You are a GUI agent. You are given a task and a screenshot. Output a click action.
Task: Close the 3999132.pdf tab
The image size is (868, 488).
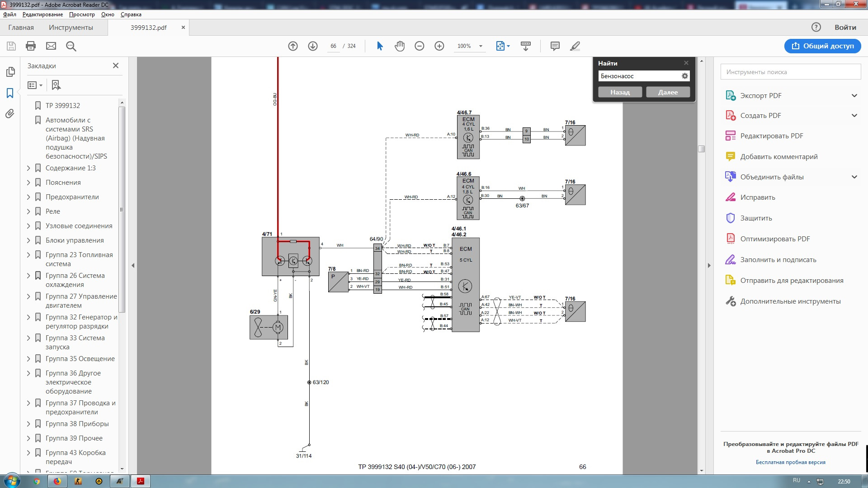pos(183,27)
